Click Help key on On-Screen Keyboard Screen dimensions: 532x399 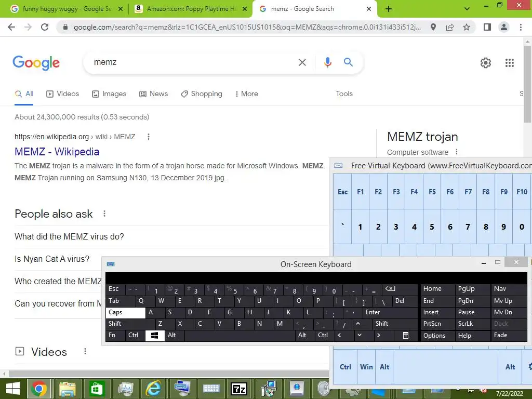(473, 335)
